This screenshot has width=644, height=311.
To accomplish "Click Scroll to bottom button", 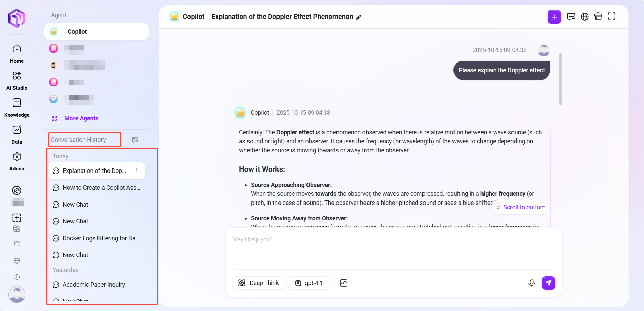I will pos(521,207).
